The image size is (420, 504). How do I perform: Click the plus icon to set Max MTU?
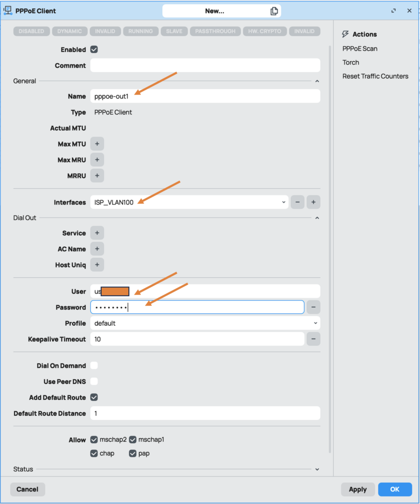(97, 143)
